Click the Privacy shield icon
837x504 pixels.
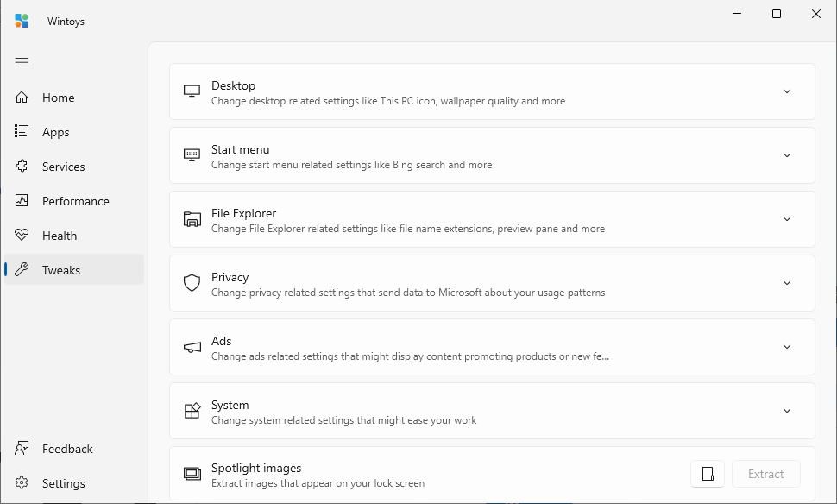click(192, 283)
